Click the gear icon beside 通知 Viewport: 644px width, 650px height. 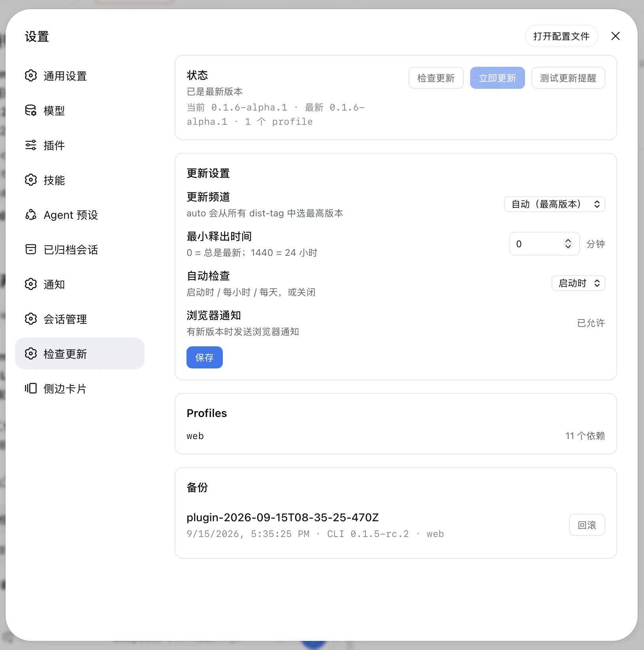[x=31, y=284]
